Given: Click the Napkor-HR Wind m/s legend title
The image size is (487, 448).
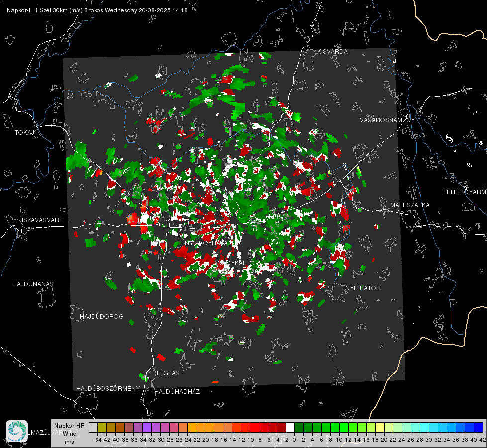Looking at the screenshot, I should click(x=69, y=434).
